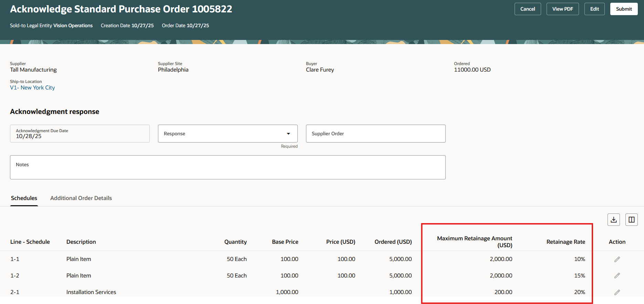644x304 pixels.
Task: Select the 1-1 line schedule cell
Action: pos(15,259)
